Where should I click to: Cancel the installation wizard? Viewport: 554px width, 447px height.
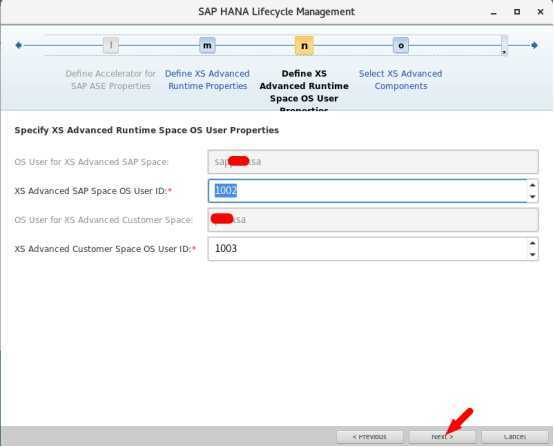(515, 437)
